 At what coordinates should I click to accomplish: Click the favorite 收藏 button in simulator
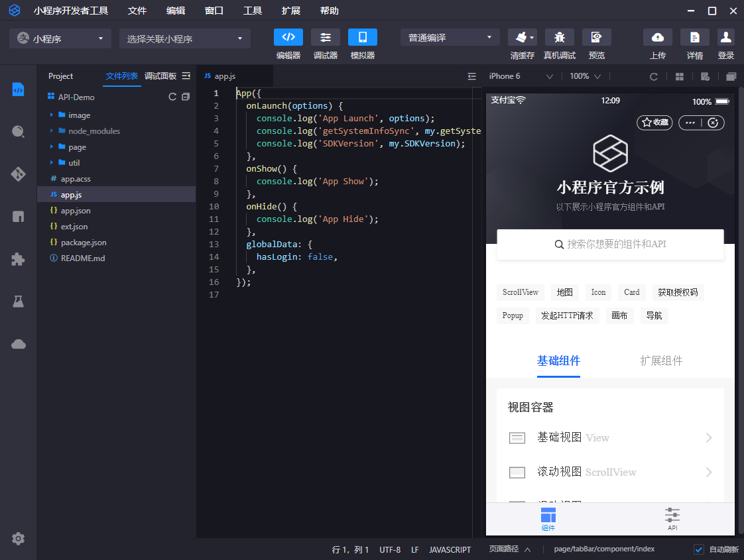[654, 123]
